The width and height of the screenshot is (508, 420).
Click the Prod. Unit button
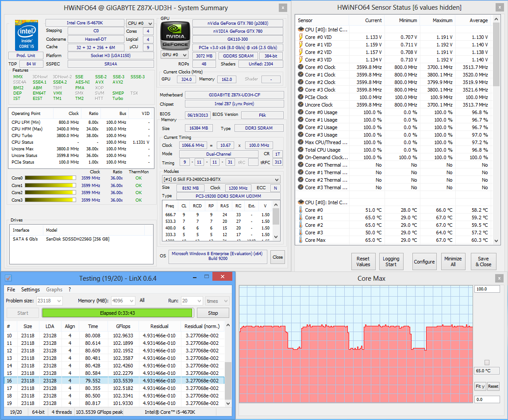click(26, 55)
